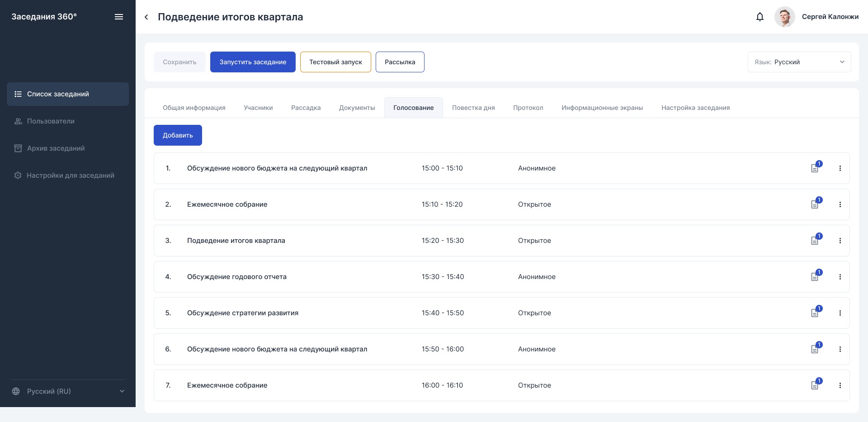This screenshot has height=422, width=868.
Task: Select the Голосование tab
Action: tap(414, 108)
